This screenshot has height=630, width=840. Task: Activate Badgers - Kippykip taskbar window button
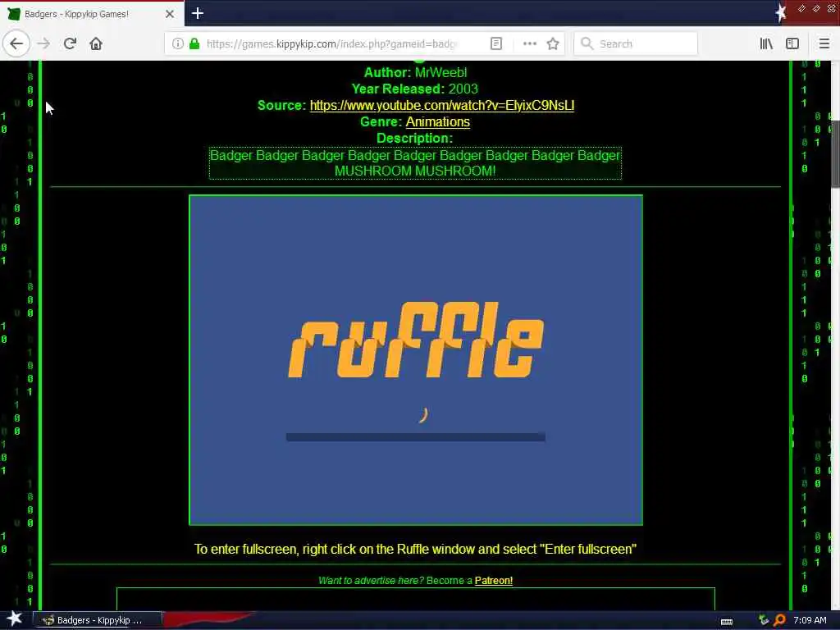tap(98, 620)
